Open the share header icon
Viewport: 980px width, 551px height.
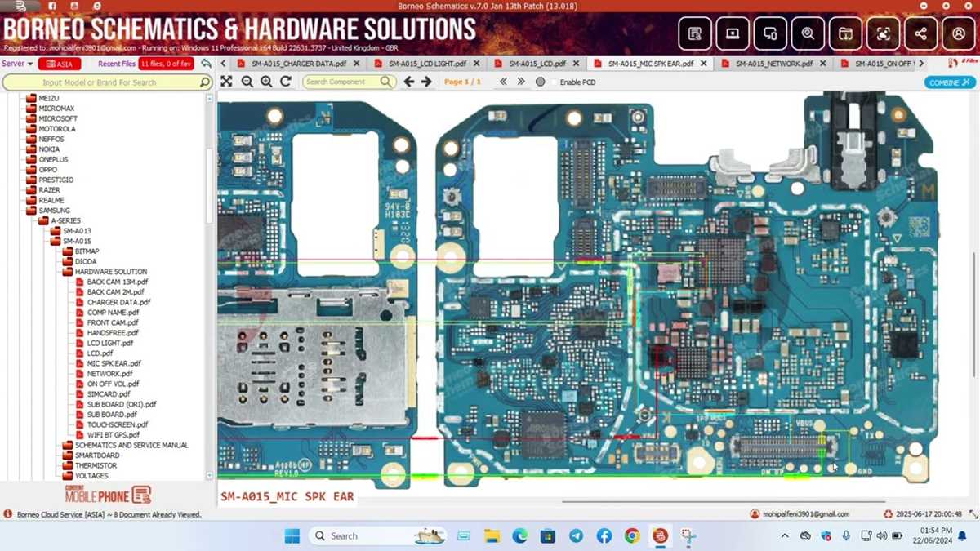pyautogui.click(x=920, y=34)
